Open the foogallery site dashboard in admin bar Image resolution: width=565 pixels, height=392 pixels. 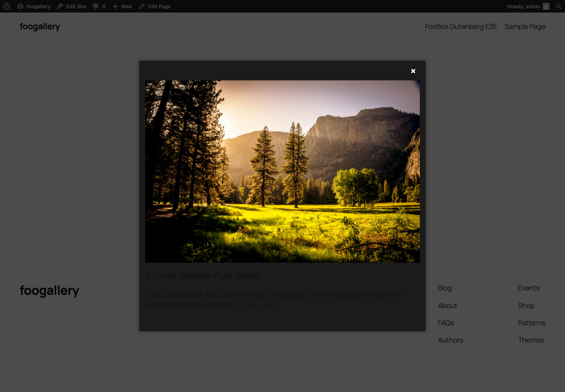pyautogui.click(x=34, y=6)
